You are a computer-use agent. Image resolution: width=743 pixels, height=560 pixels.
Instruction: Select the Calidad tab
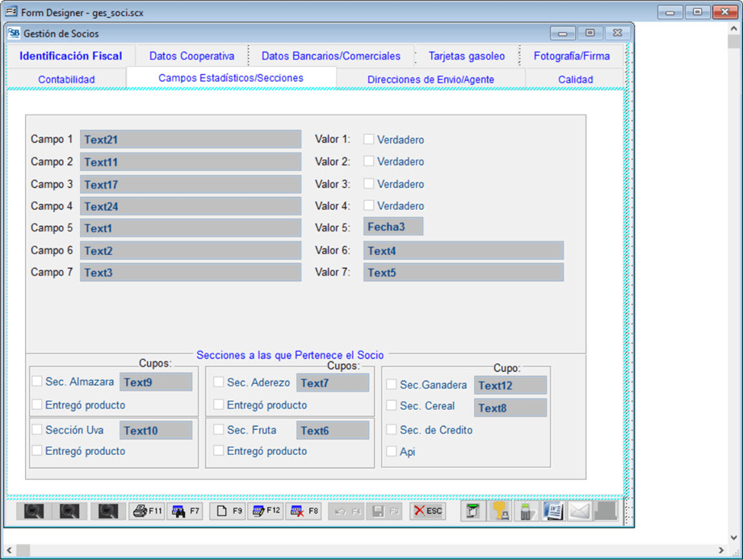point(575,79)
